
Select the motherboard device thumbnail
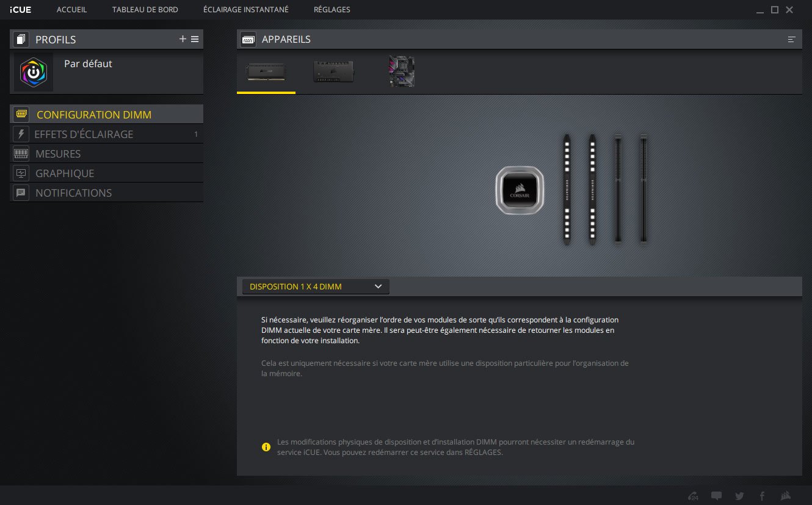click(x=402, y=71)
